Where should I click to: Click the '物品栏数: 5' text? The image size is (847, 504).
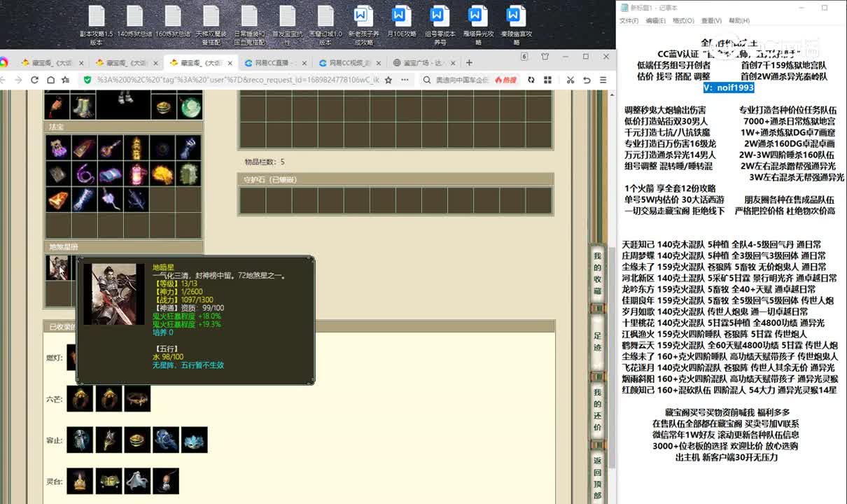[x=265, y=162]
